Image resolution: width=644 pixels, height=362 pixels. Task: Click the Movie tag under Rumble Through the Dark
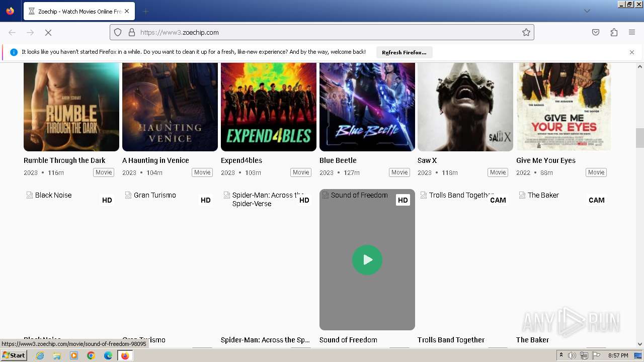pyautogui.click(x=104, y=172)
